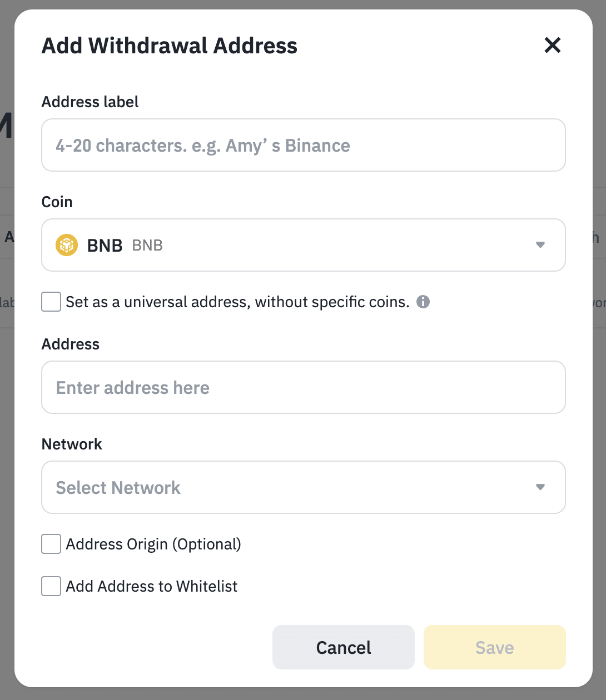
Task: Click the selected BNB coin name
Action: click(x=105, y=246)
